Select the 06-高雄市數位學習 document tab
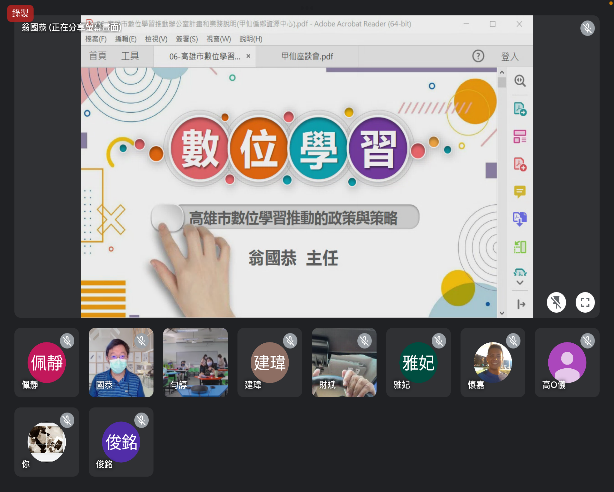The width and height of the screenshot is (614, 492). pos(204,56)
